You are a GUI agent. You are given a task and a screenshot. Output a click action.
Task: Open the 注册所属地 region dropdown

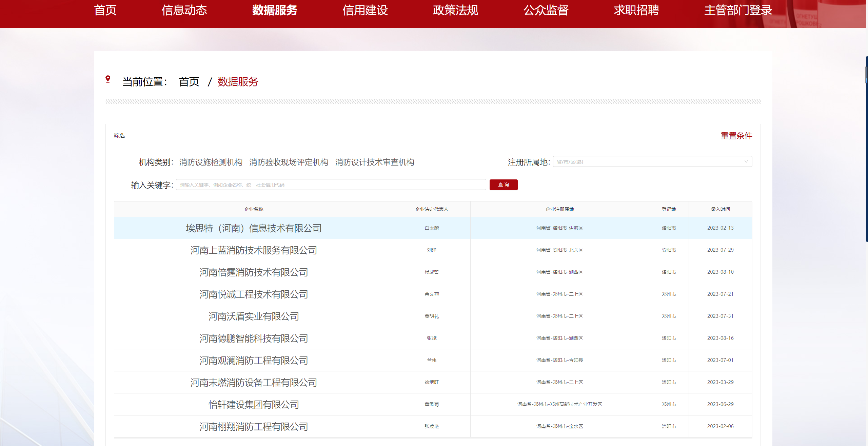click(652, 161)
